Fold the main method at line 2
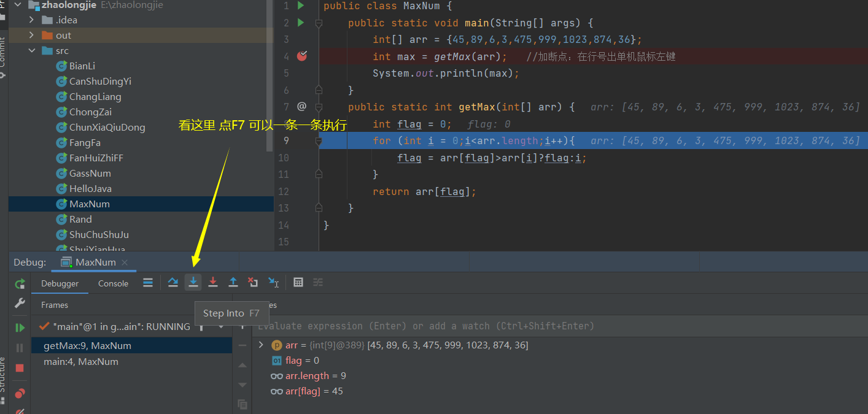Viewport: 868px width, 414px height. tap(319, 23)
